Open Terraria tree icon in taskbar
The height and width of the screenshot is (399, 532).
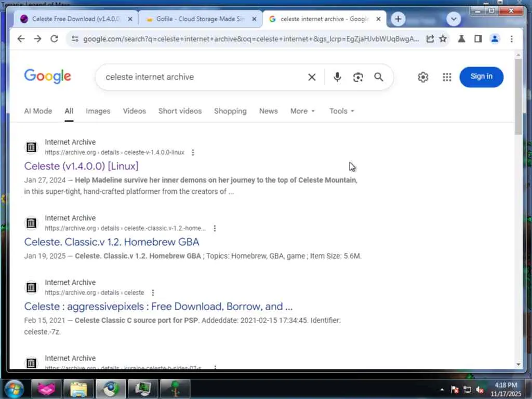coord(175,389)
